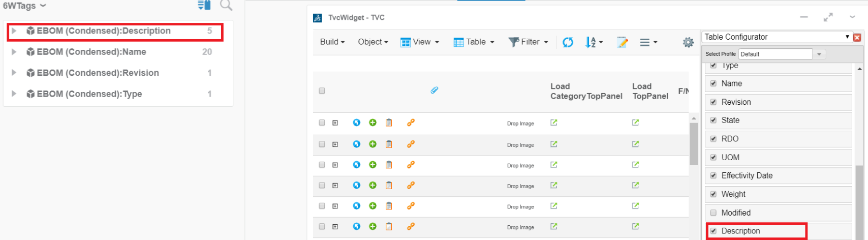
Task: Click the green plus icon in first row
Action: (x=373, y=123)
